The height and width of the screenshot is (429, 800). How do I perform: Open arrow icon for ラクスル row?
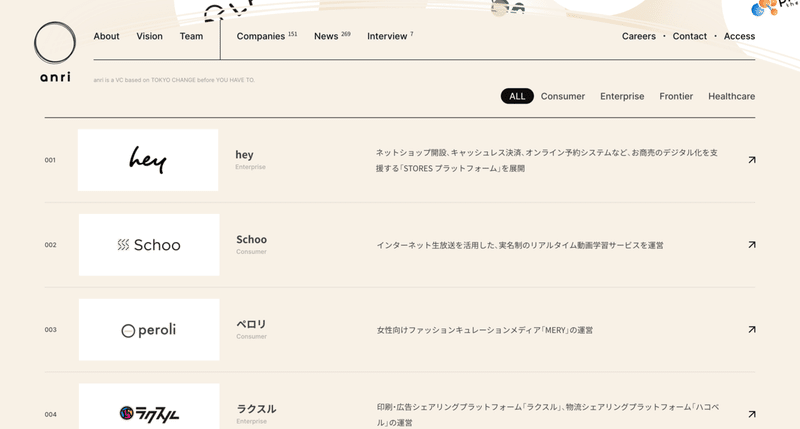752,414
